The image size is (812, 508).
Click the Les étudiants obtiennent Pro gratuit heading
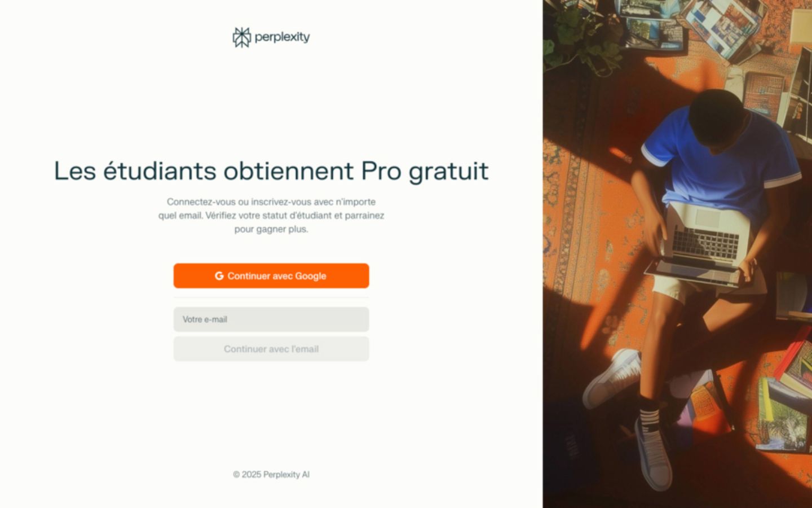(271, 171)
